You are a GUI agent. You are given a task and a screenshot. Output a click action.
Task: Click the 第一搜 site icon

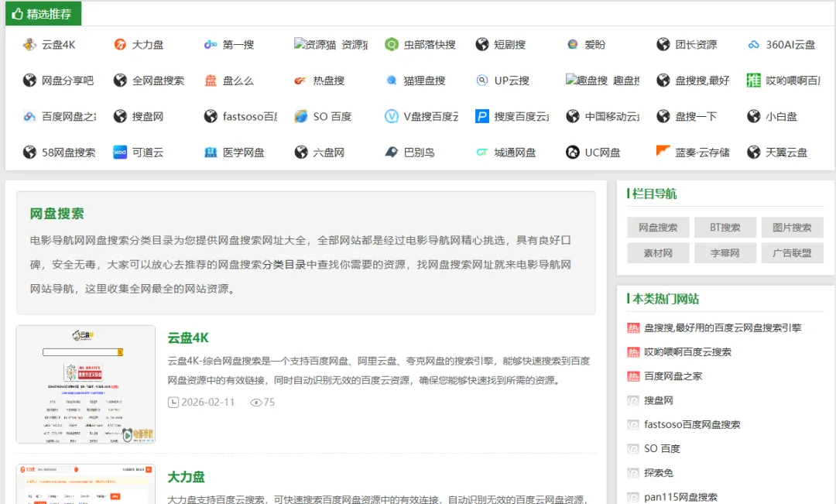(211, 45)
